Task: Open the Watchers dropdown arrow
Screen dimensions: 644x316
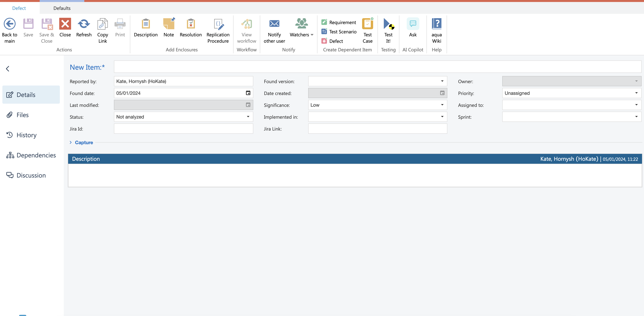Action: (x=312, y=35)
